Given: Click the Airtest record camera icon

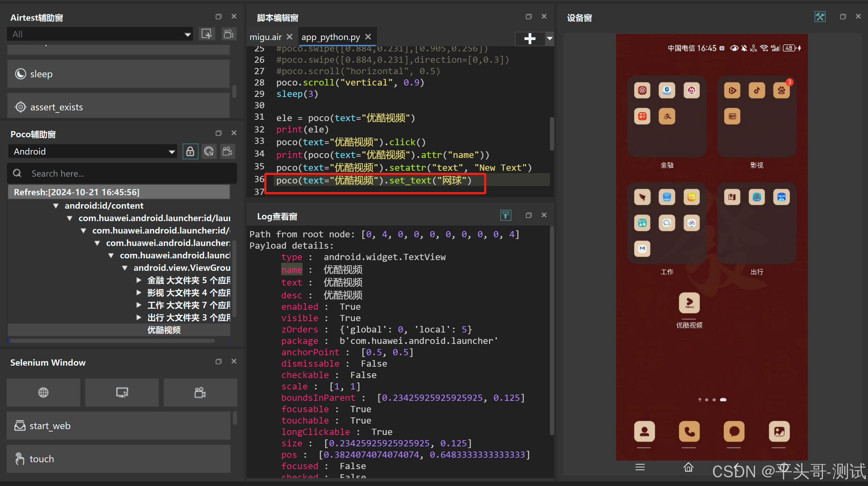Looking at the screenshot, I should [x=228, y=34].
